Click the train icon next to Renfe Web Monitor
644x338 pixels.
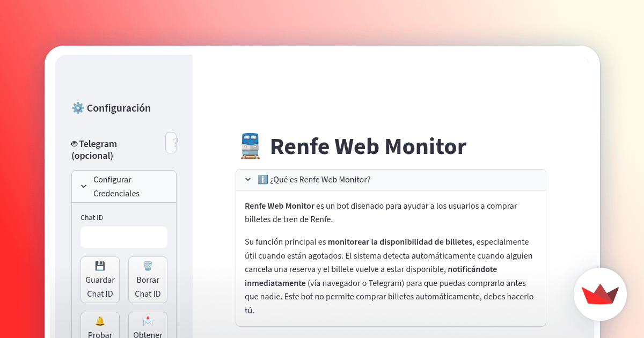tap(250, 145)
